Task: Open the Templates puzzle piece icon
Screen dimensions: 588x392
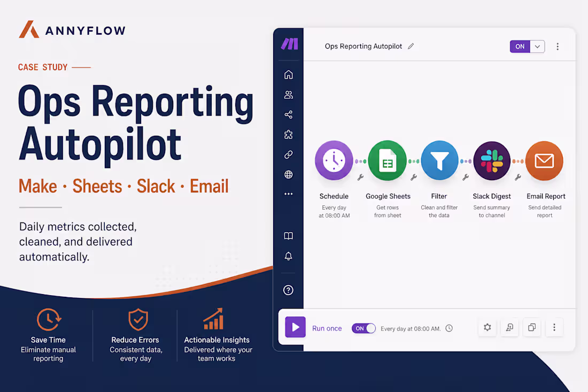Action: click(x=288, y=134)
